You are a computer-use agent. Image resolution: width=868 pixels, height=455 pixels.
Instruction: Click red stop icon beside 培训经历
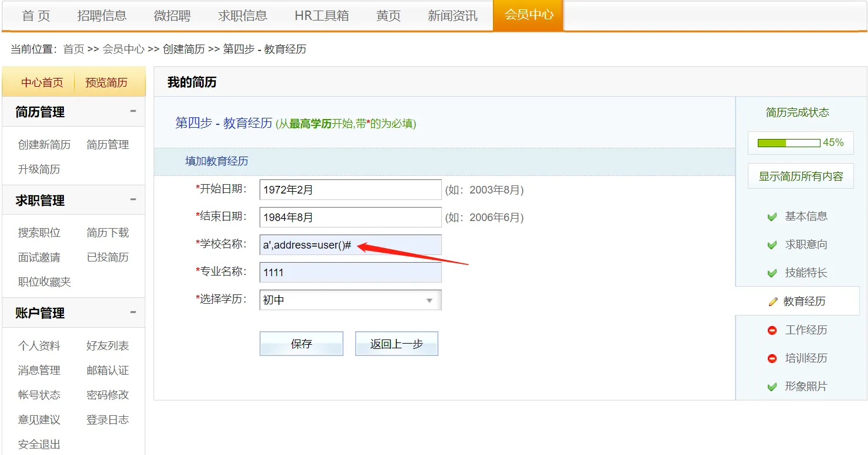click(x=772, y=358)
